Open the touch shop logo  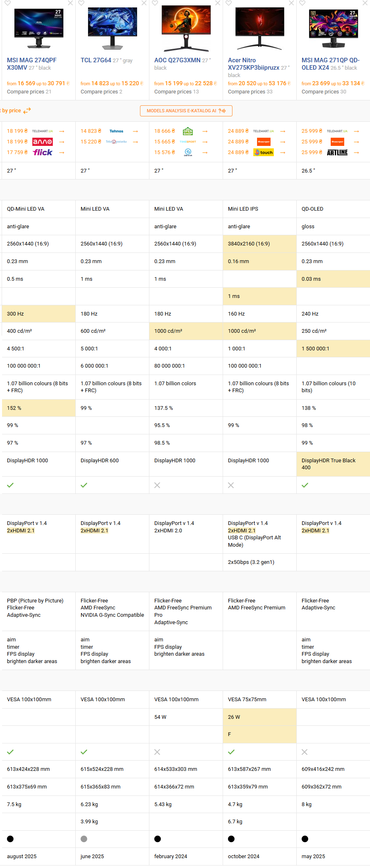tap(264, 152)
